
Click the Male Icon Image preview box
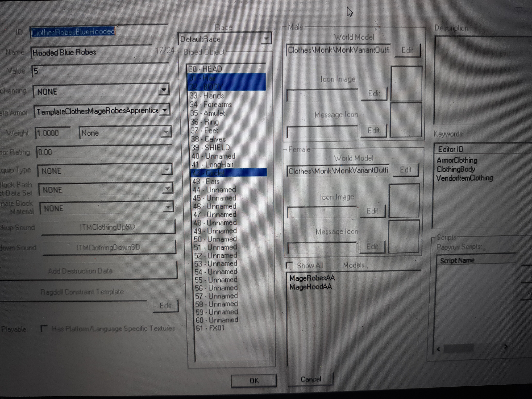pos(406,84)
